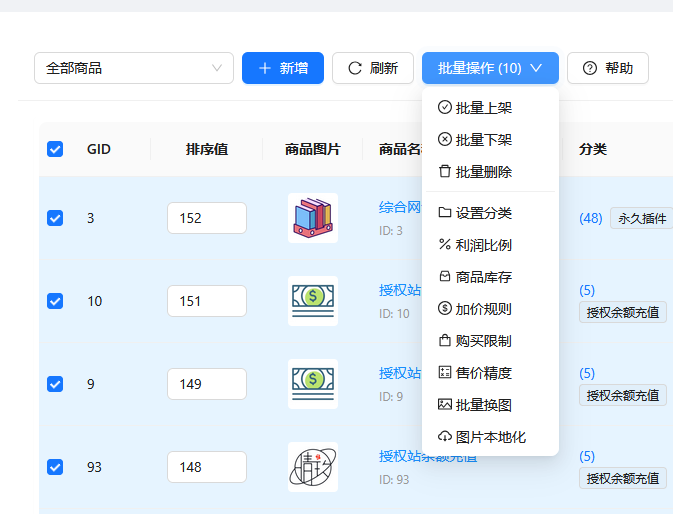Click the sort value field showing 152
Viewport: 673px width, 514px height.
point(207,218)
